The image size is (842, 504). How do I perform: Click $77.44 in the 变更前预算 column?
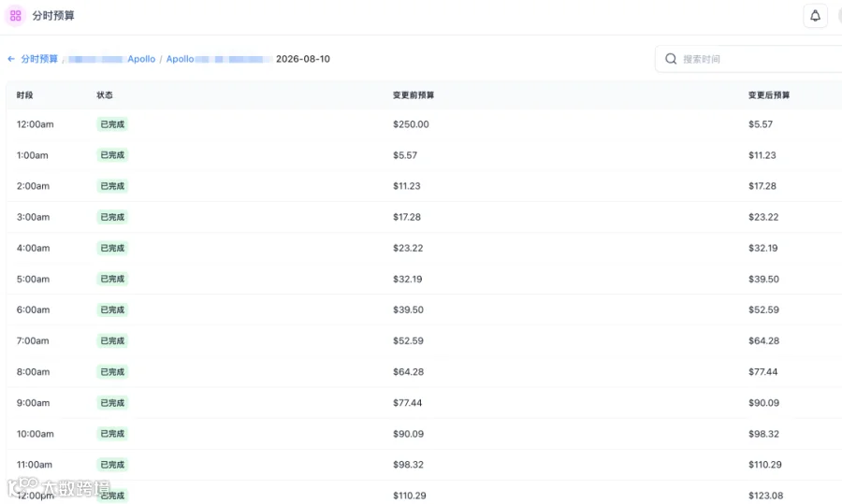coord(407,403)
